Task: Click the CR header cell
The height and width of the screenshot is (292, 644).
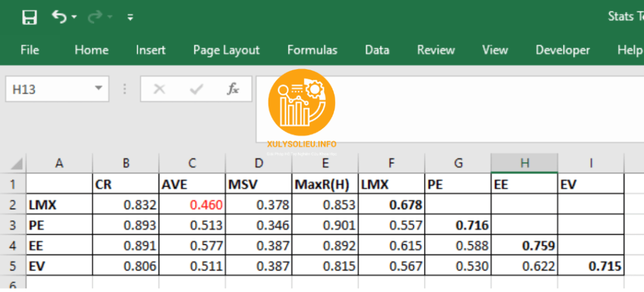Action: (126, 184)
